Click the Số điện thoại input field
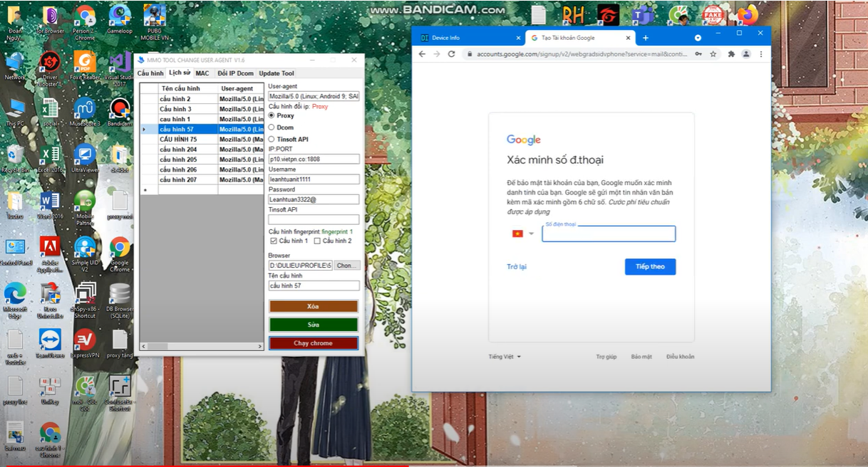 609,234
